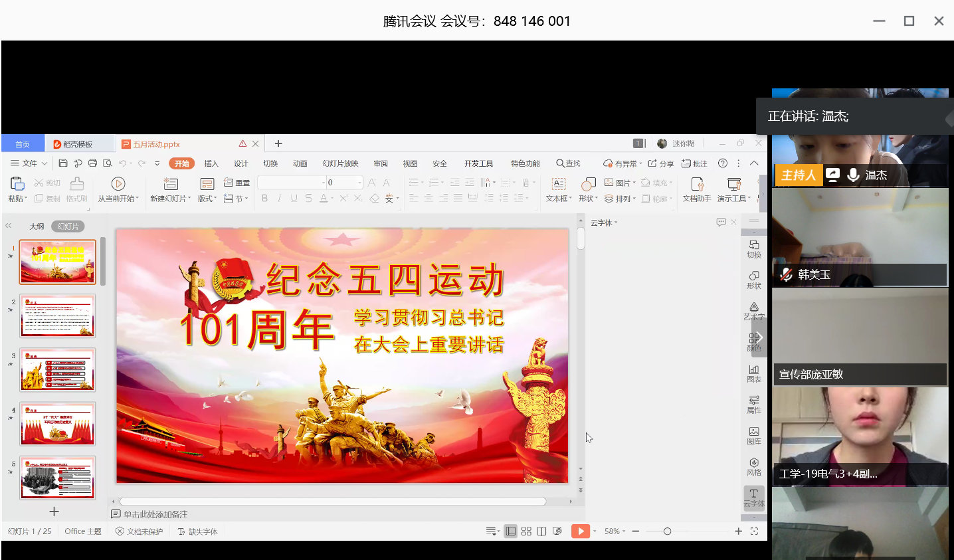Open the 艺术字 WordArt panel in right sidebar
Screen dimensions: 954x560
point(754,311)
